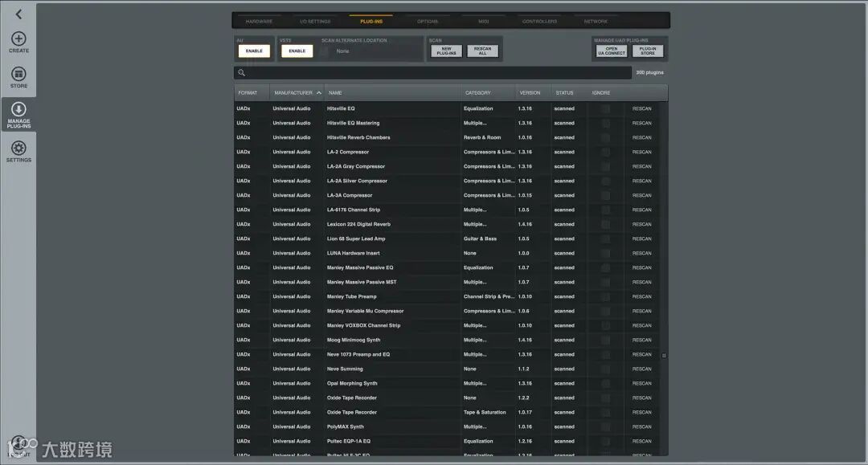Tick Ignore checkbox for LA-3A Compressor
Viewport: 868px width, 465px height.
tap(606, 196)
